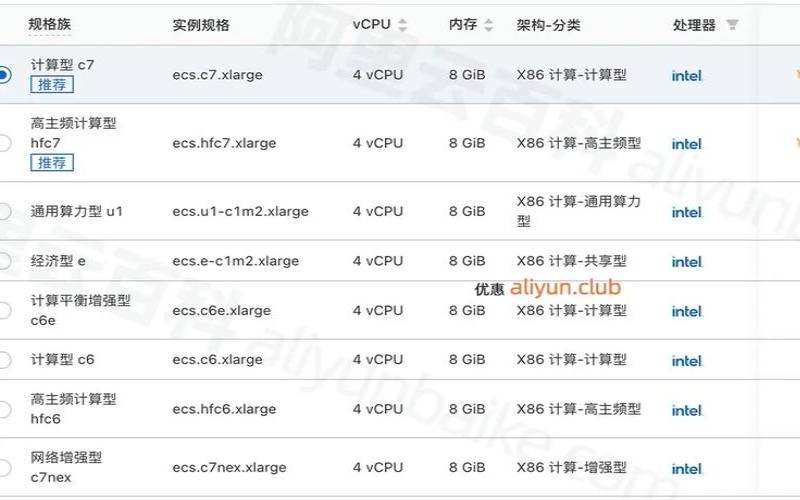Viewport: 800px width, 500px height.
Task: Click the 推荐 tag under hfc7
Action: tap(52, 163)
